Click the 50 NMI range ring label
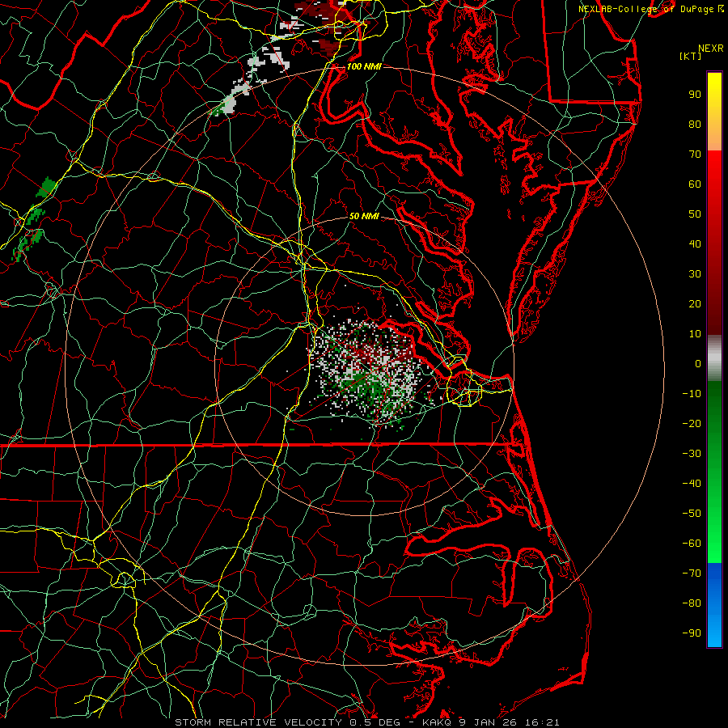Image resolution: width=728 pixels, height=728 pixels. [364, 216]
